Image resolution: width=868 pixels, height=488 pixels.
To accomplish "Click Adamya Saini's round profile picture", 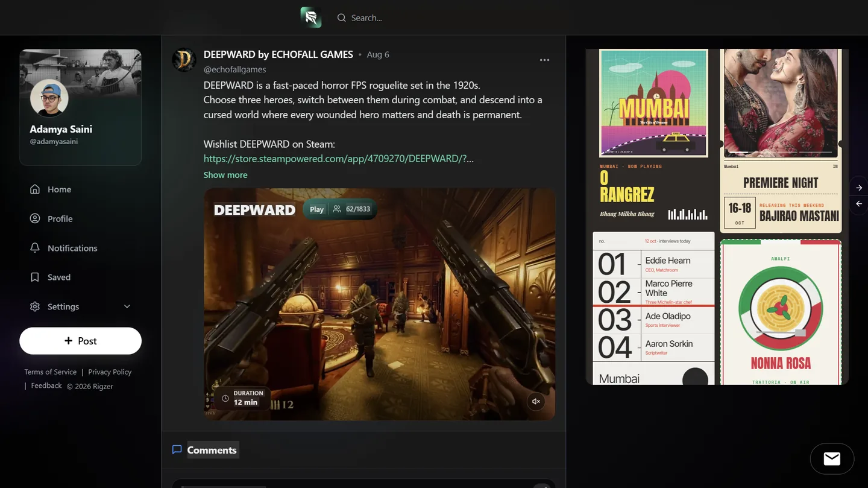I will [49, 98].
